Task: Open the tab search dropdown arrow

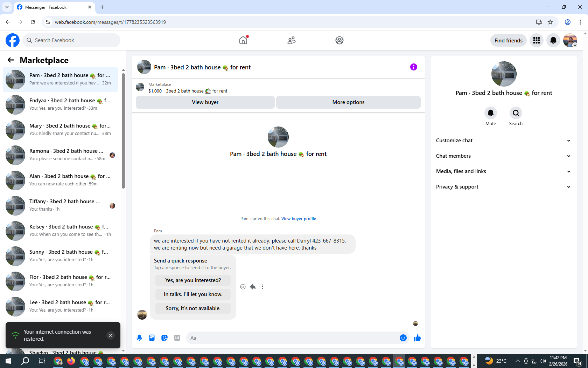Action: [7, 7]
